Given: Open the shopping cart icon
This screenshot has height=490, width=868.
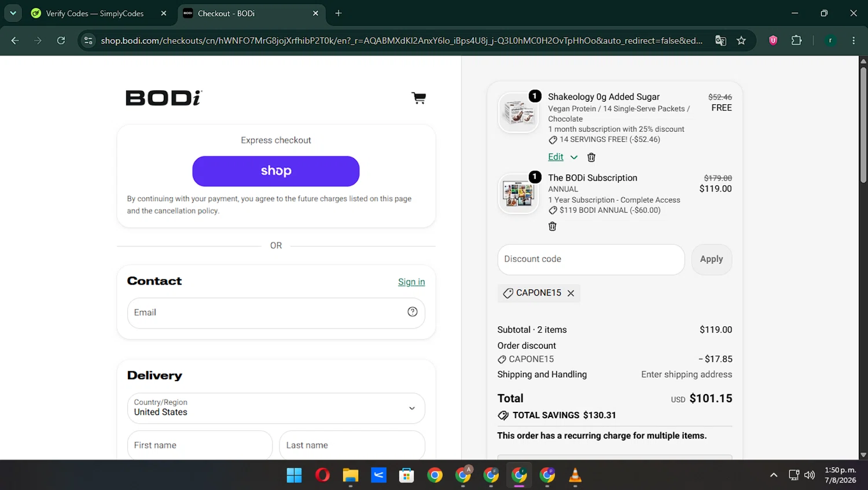Looking at the screenshot, I should (x=418, y=98).
